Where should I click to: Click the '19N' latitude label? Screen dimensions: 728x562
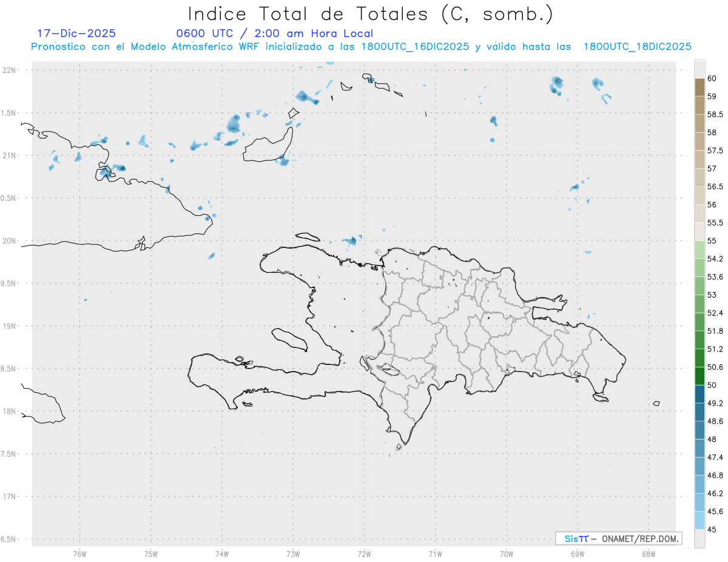click(x=10, y=326)
